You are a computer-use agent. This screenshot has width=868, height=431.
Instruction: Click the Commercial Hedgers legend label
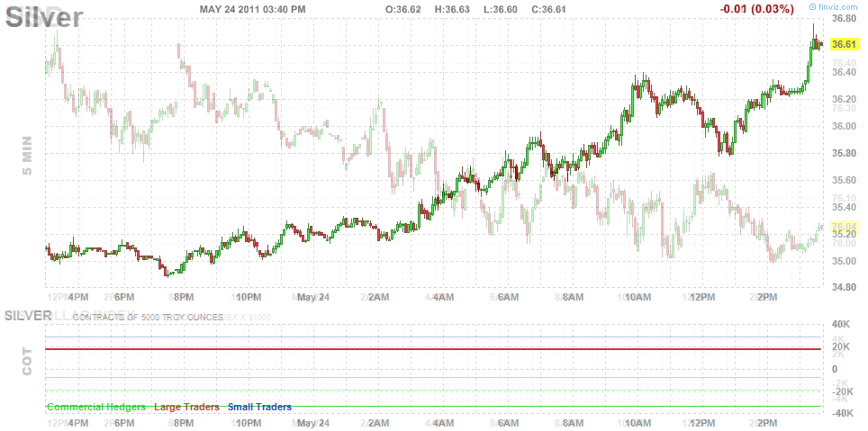pyautogui.click(x=95, y=407)
